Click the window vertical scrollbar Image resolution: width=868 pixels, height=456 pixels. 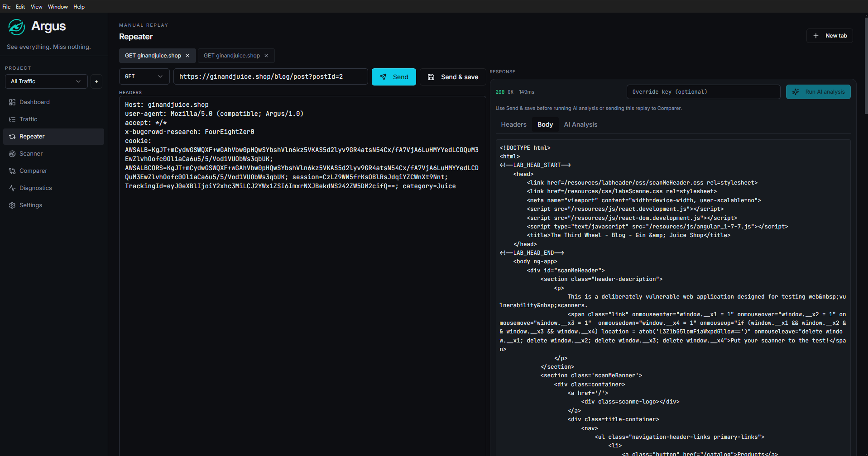tap(866, 66)
